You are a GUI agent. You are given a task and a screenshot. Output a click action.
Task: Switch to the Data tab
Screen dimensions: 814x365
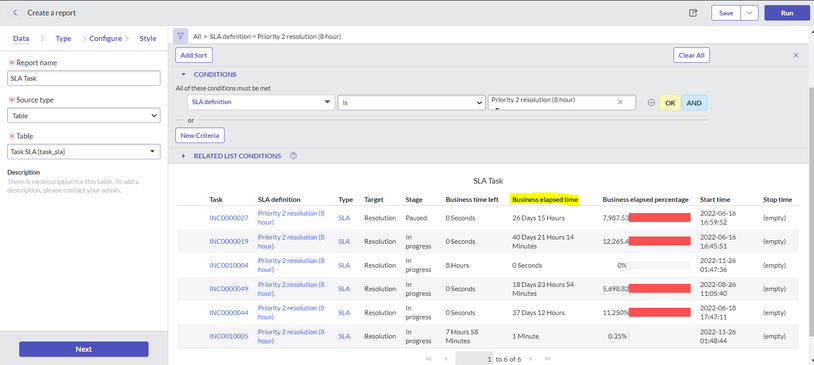click(21, 38)
